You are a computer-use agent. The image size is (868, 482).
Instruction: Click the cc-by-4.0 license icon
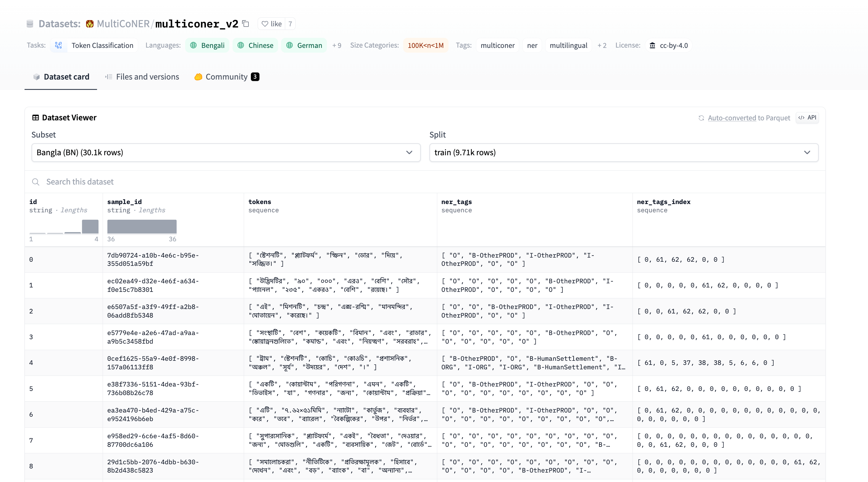652,45
